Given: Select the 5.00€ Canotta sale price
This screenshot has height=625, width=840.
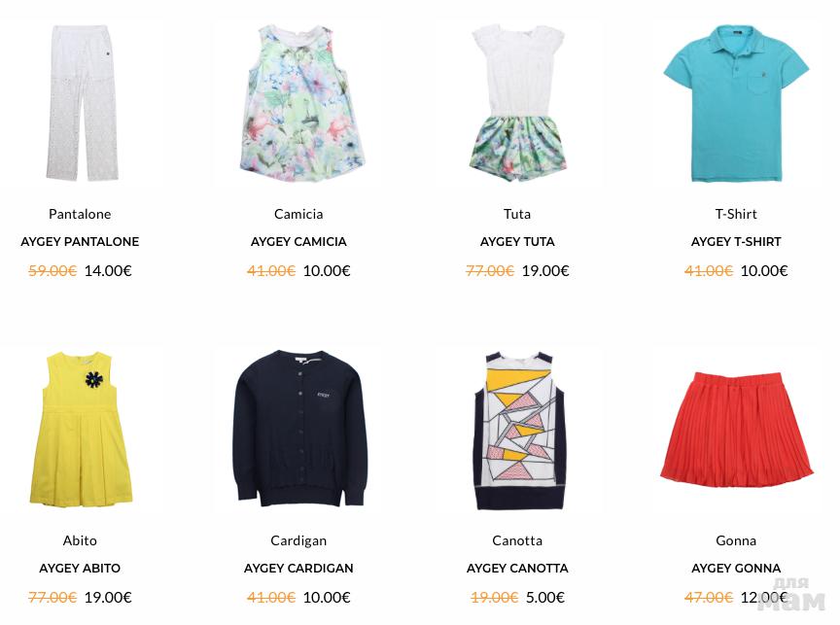Looking at the screenshot, I should [544, 597].
